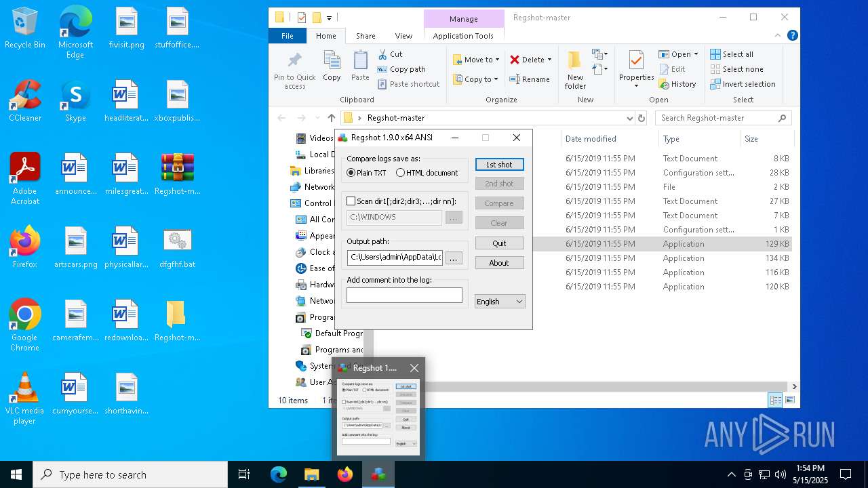This screenshot has height=488, width=868.
Task: Select the dfgfhf.bat desktop file
Action: (x=177, y=247)
